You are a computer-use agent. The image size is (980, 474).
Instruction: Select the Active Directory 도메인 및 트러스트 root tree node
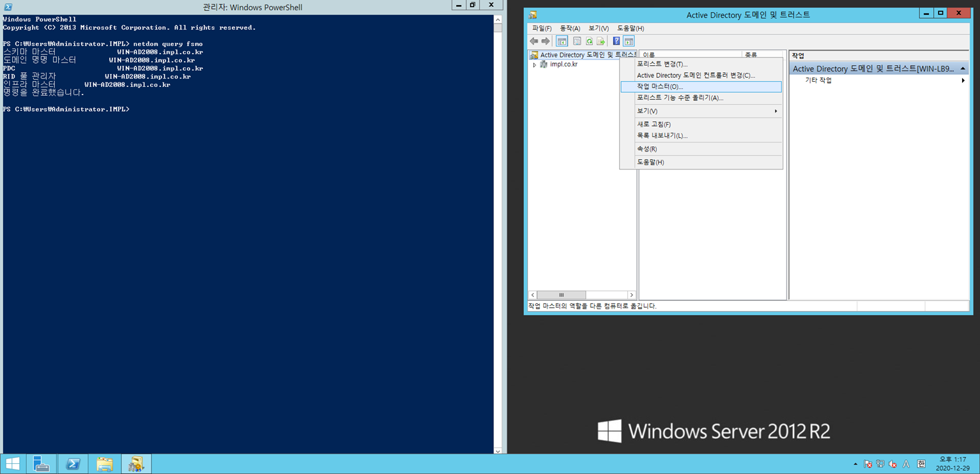(588, 55)
